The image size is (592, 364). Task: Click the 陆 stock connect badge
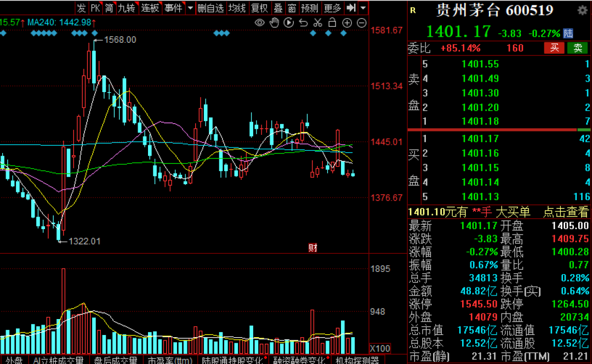click(568, 33)
